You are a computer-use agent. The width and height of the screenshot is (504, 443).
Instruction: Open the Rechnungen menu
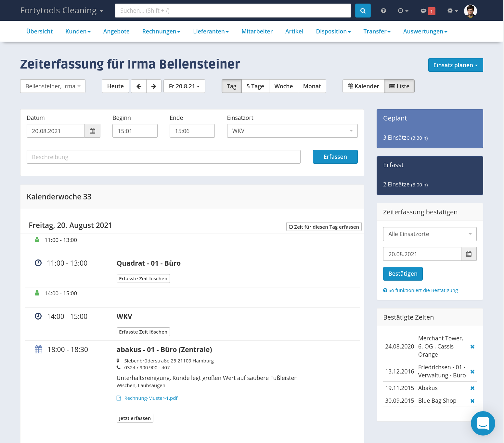[161, 32]
